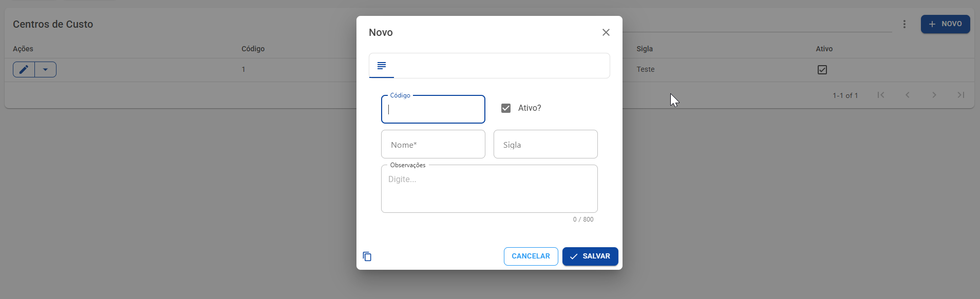The width and height of the screenshot is (980, 299).
Task: Go to next page of the table
Action: click(x=934, y=95)
